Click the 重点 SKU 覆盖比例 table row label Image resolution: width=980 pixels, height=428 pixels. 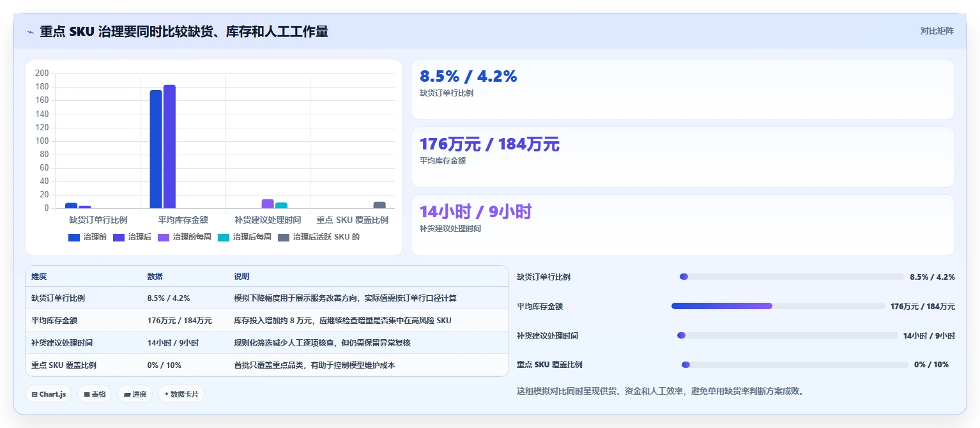coord(63,365)
